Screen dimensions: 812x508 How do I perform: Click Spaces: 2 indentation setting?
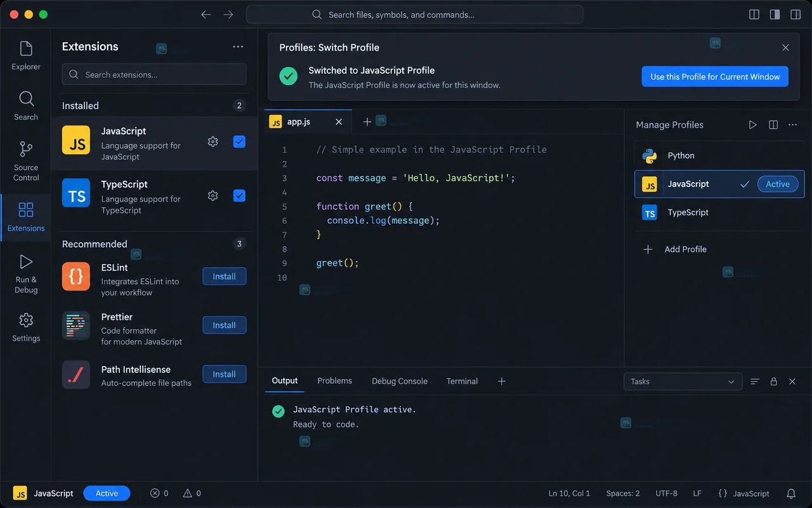623,493
